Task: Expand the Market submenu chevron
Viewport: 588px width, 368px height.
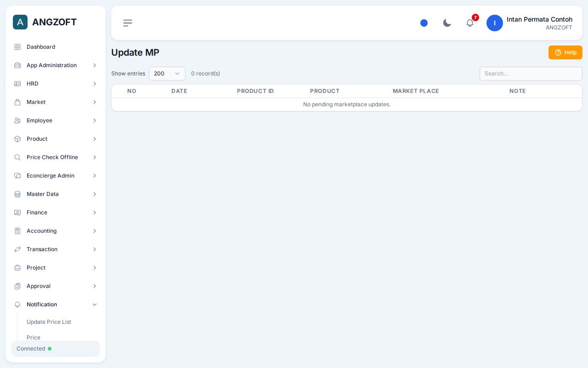Action: coord(95,102)
